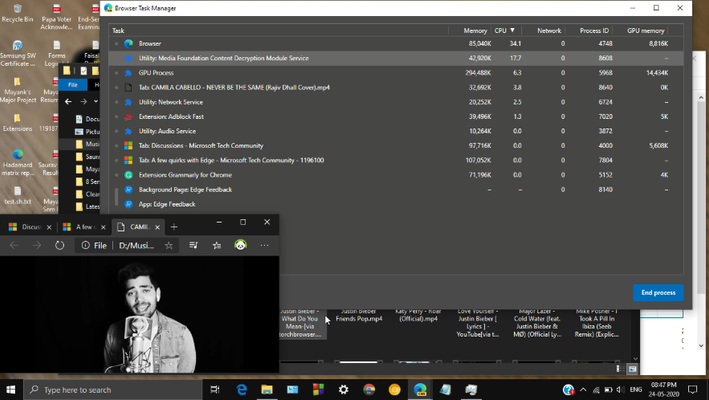Open Task View on taskbar
The image size is (709, 400).
[215, 390]
